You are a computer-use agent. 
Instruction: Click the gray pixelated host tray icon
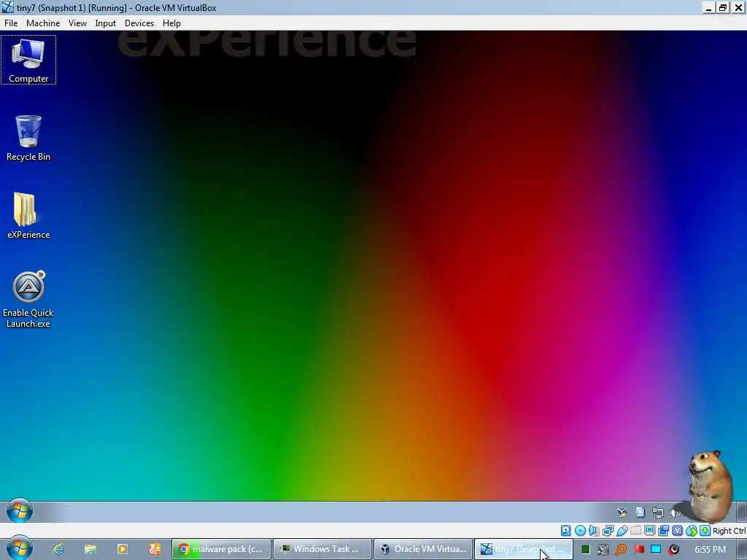point(603,550)
